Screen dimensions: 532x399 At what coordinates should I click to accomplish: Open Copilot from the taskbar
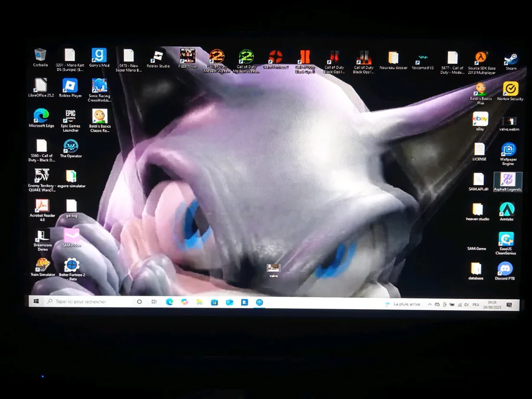184,302
